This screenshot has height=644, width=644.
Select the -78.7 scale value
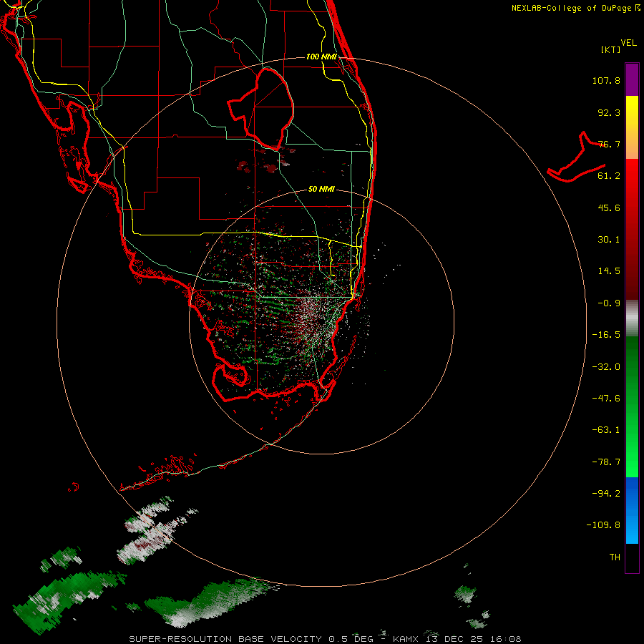(606, 462)
